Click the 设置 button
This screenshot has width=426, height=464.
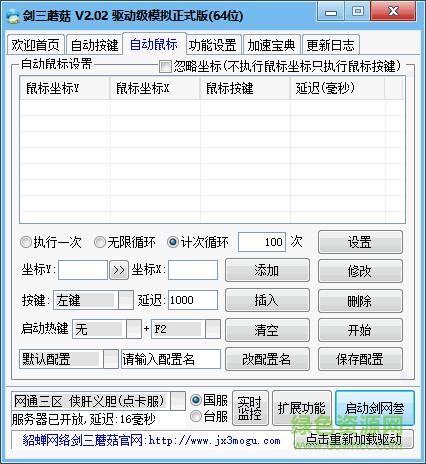pos(360,242)
